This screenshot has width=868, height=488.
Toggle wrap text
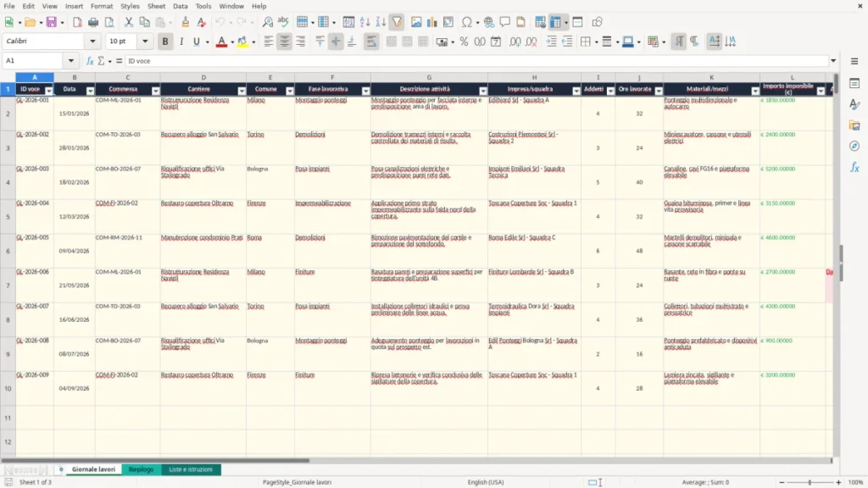371,42
